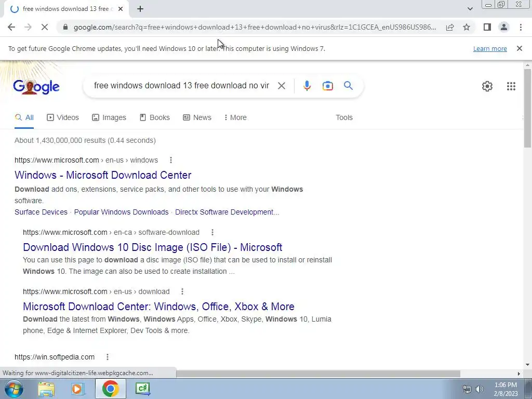This screenshot has width=532, height=399.
Task: Open options for en-us download result
Action: tap(182, 291)
